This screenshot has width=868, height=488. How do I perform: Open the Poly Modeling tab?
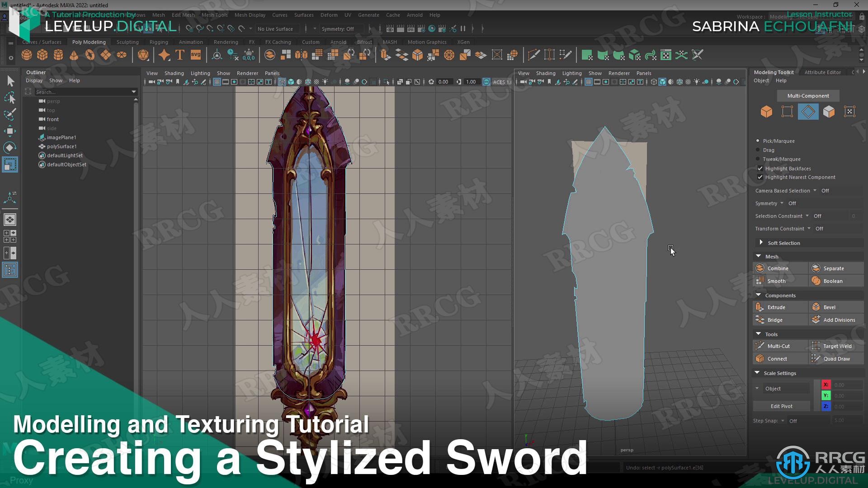coord(89,42)
